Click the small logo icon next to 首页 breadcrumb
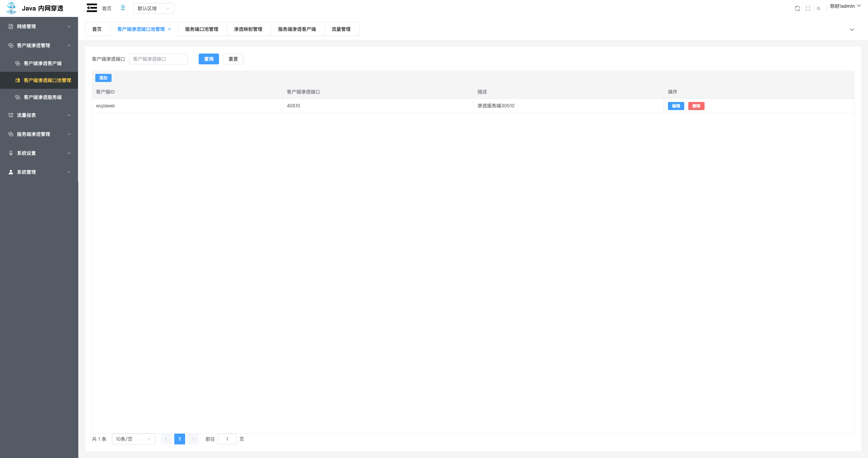This screenshot has width=868, height=458. pyautogui.click(x=123, y=8)
